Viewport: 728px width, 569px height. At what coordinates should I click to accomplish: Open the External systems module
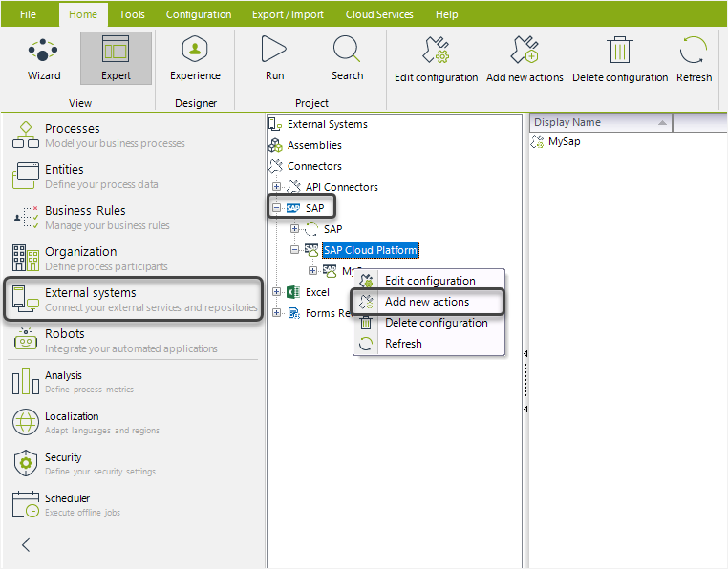(133, 300)
